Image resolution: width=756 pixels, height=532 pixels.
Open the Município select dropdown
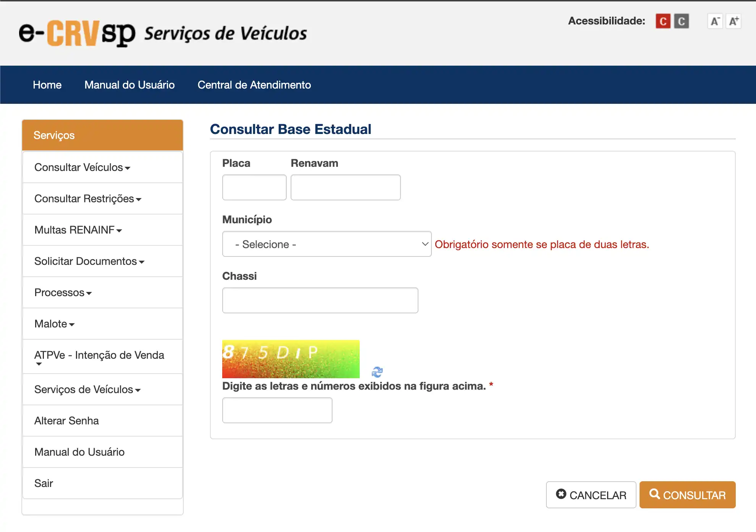[x=326, y=244]
